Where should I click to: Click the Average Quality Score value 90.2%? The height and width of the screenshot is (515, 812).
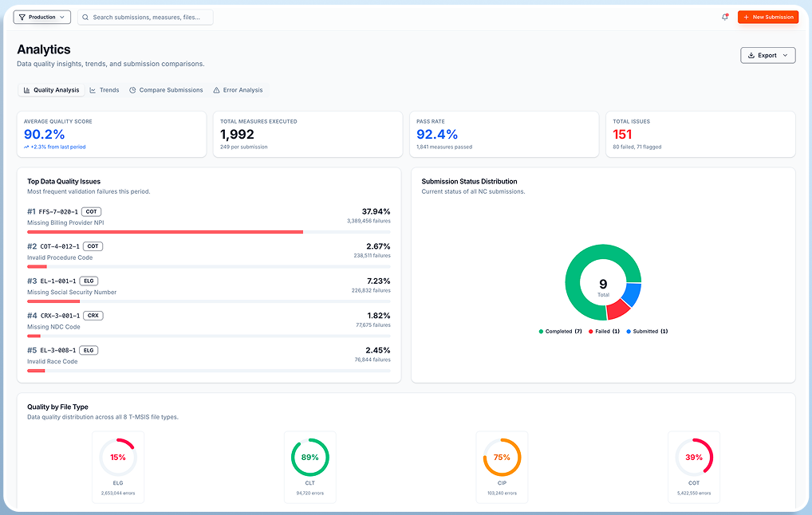(45, 135)
